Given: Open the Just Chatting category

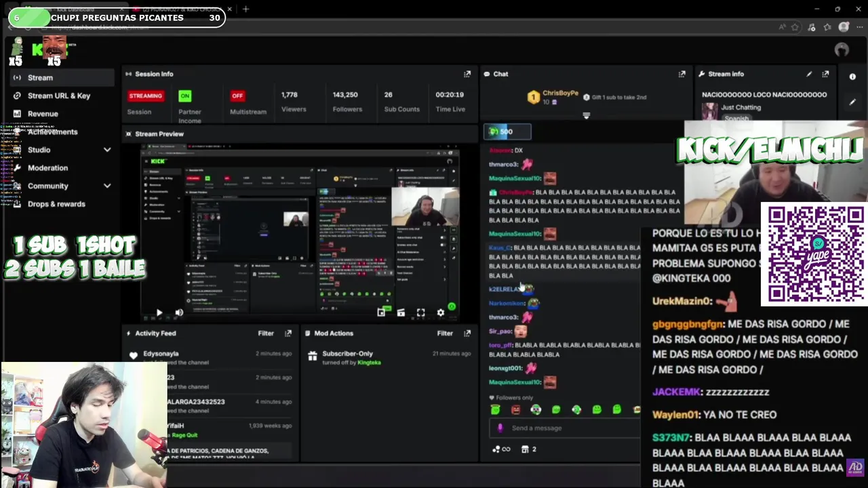Looking at the screenshot, I should point(741,108).
